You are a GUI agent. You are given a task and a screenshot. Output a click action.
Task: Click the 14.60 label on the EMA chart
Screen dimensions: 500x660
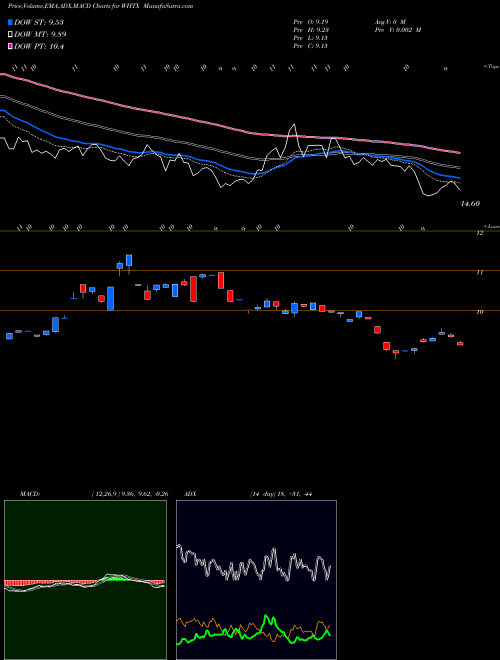[470, 204]
